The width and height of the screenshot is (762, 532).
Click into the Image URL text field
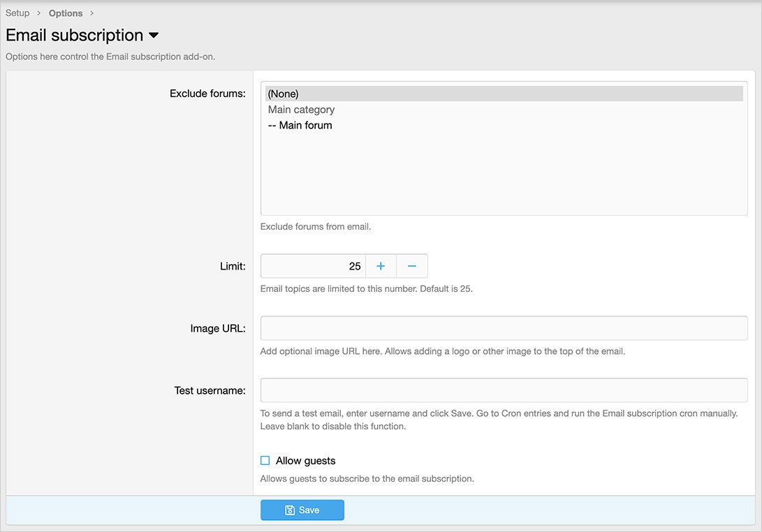(504, 328)
